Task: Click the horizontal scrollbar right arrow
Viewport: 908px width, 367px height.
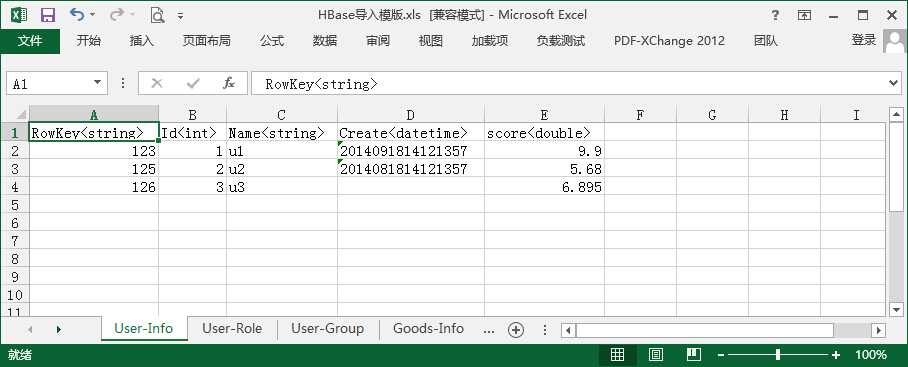Action: 878,331
